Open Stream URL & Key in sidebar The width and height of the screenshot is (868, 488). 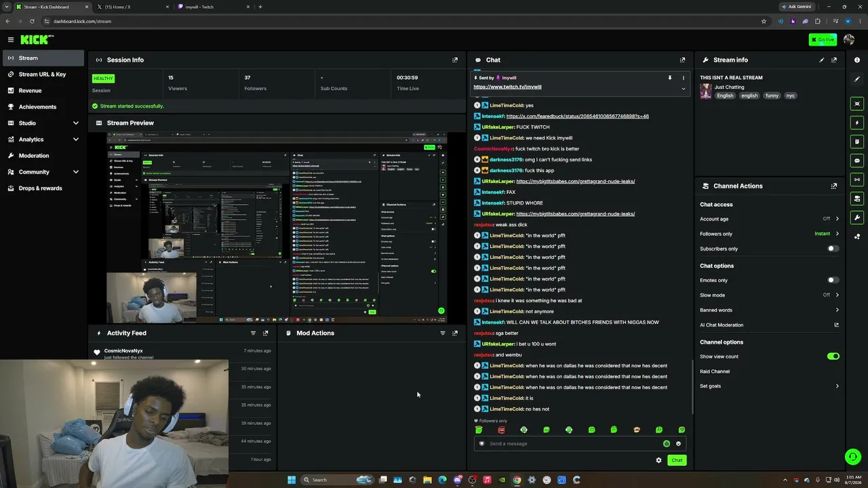click(x=42, y=74)
